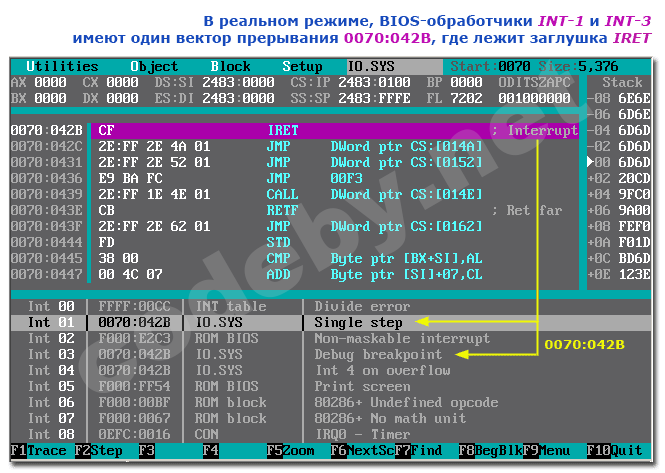665x473 pixels.
Task: Click the FFFF:00CC vector address
Action: pos(134,306)
